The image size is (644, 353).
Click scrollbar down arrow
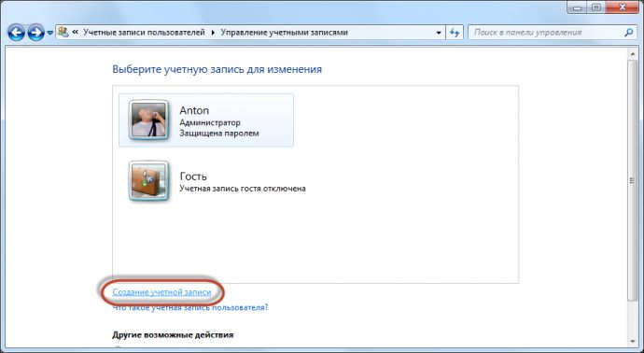pos(633,341)
